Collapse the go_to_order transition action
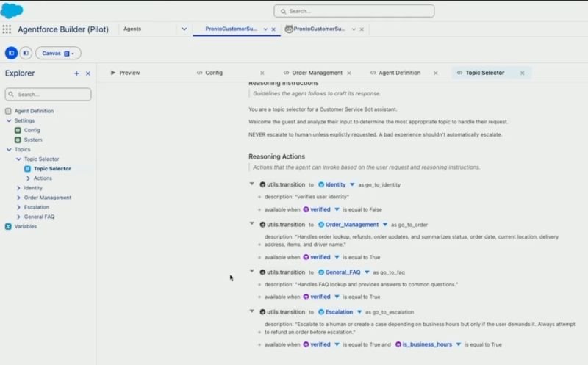Screen dimensions: 588x365 point(252,224)
